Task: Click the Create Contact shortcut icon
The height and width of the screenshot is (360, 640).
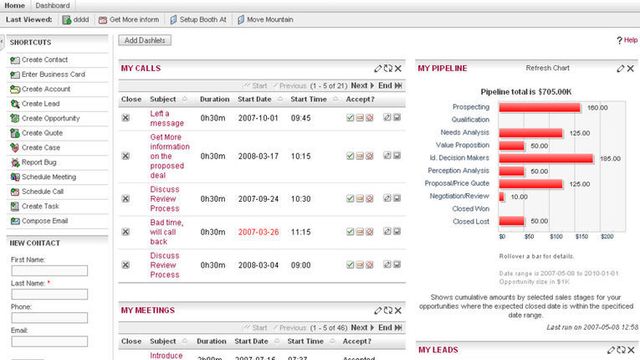Action: [15, 60]
